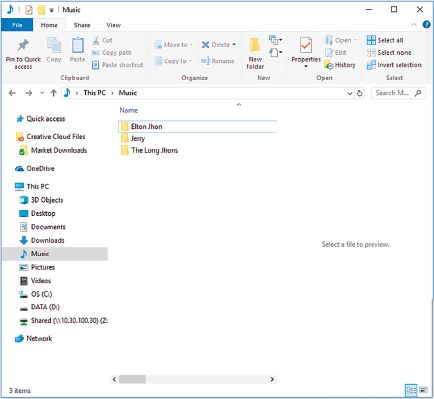The height and width of the screenshot is (399, 434).
Task: Click Paste shortcut command
Action: (118, 65)
